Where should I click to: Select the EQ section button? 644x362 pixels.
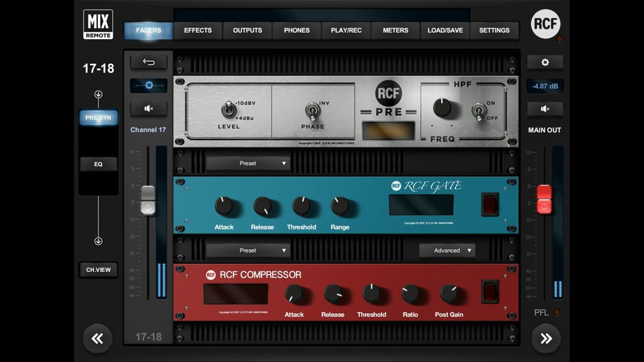coord(98,164)
